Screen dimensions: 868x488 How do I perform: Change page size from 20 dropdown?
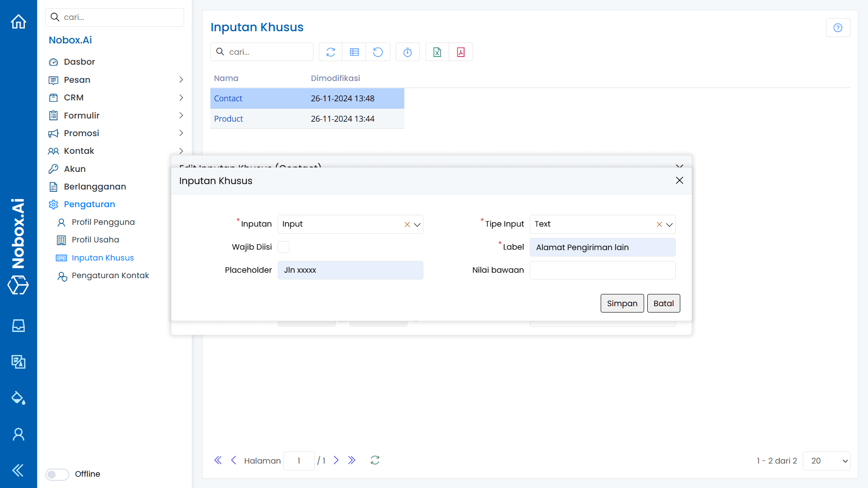click(826, 460)
